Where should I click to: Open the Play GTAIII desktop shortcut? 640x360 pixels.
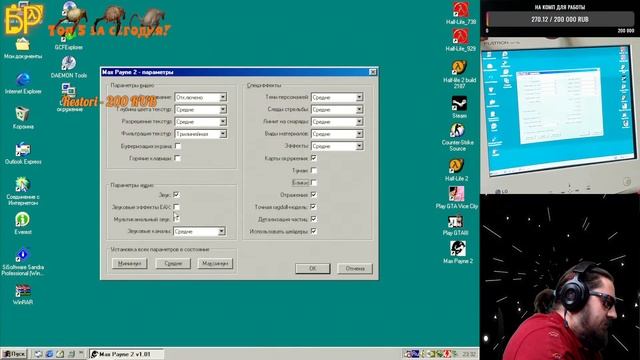[456, 225]
